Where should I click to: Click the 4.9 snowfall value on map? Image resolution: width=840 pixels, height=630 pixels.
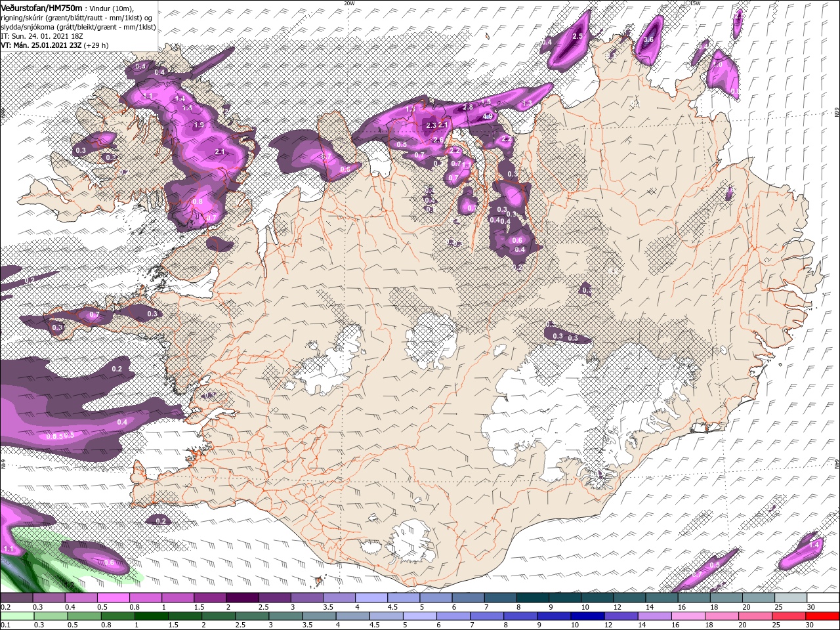click(488, 117)
